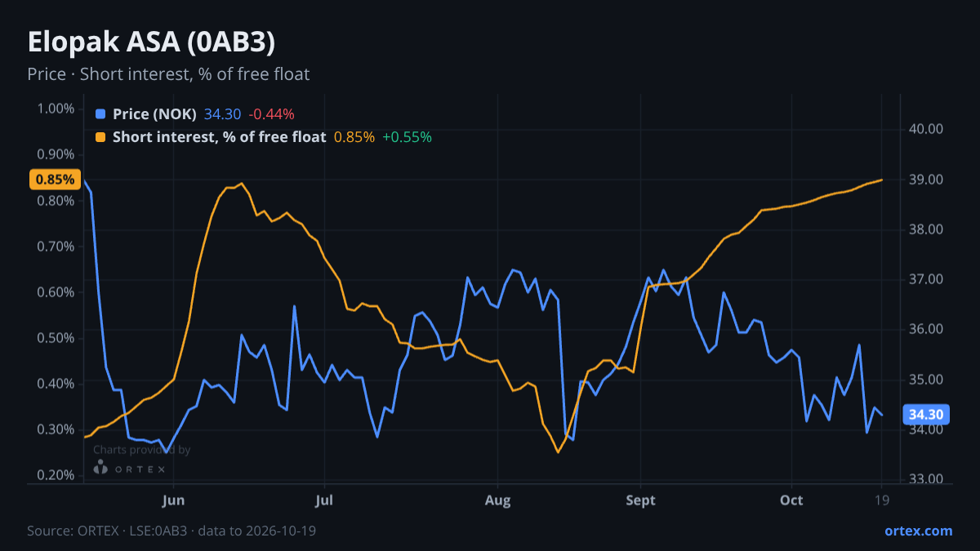
Task: Click the Sept label on the time axis
Action: [x=641, y=500]
